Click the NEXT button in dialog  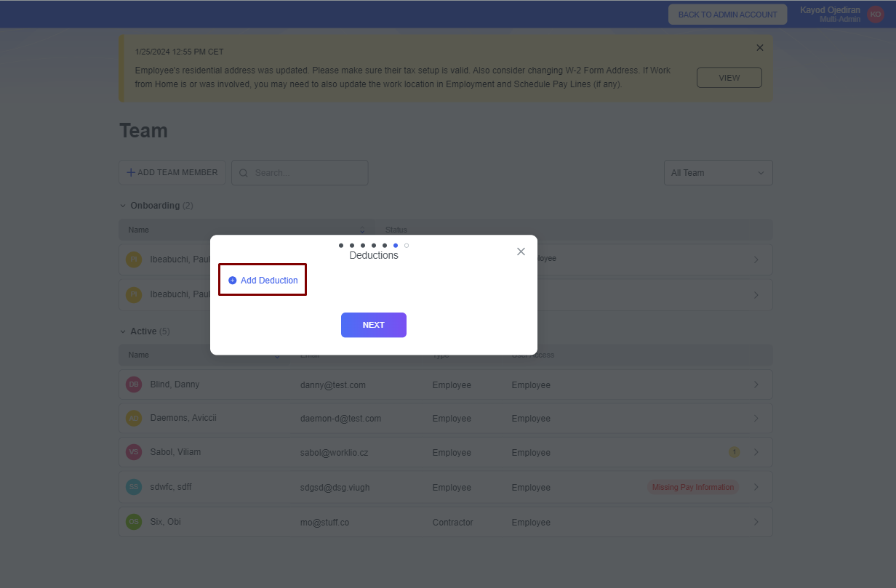point(373,325)
